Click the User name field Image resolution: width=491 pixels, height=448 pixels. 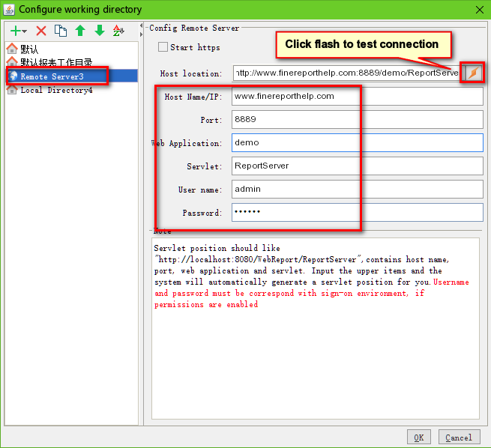click(358, 189)
